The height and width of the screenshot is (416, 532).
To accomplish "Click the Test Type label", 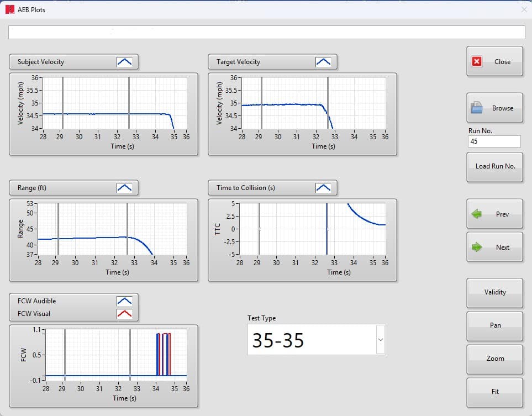I will [x=261, y=318].
